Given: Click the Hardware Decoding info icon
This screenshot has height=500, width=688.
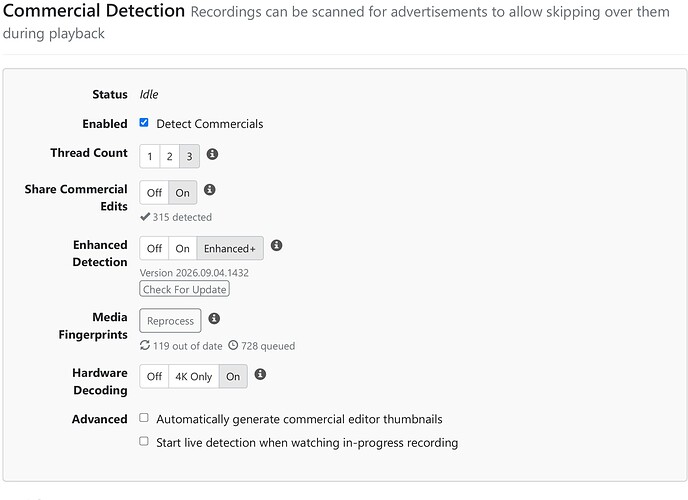Looking at the screenshot, I should (x=260, y=374).
